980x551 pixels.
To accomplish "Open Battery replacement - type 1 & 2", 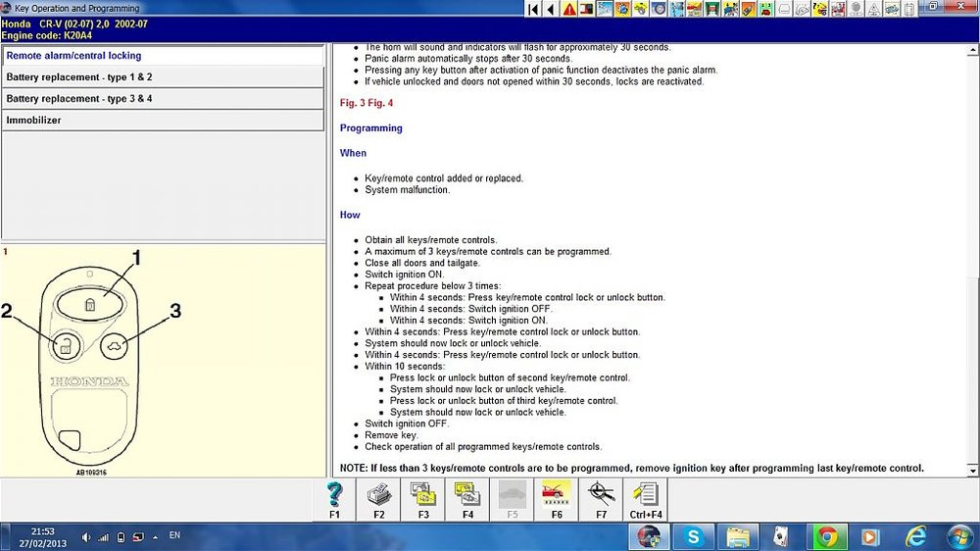I will click(x=163, y=76).
